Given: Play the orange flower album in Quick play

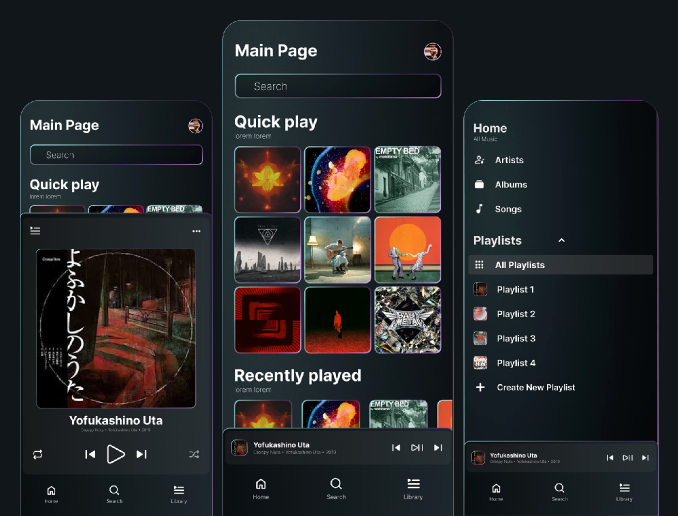Looking at the screenshot, I should coord(268,179).
